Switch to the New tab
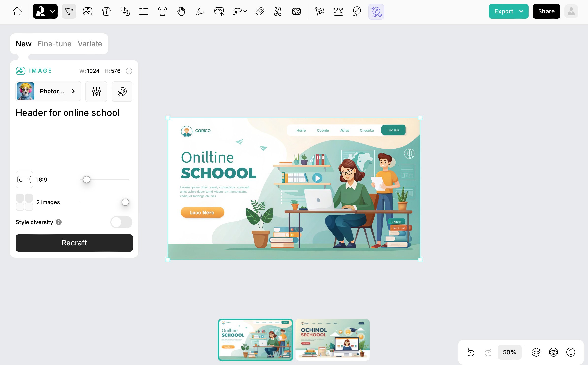The image size is (588, 365). pos(24,44)
